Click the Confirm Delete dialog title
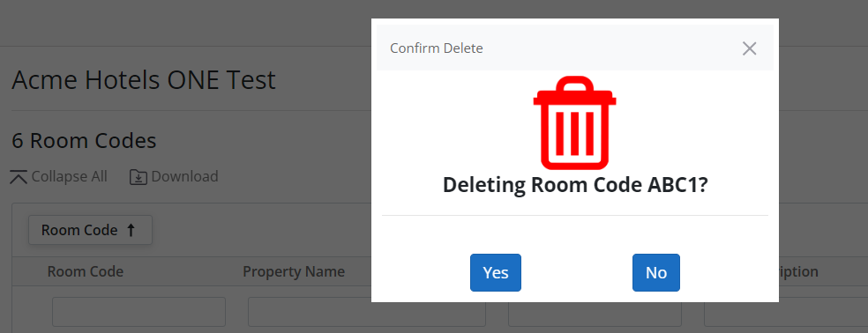Viewport: 868px width, 333px height. 437,48
